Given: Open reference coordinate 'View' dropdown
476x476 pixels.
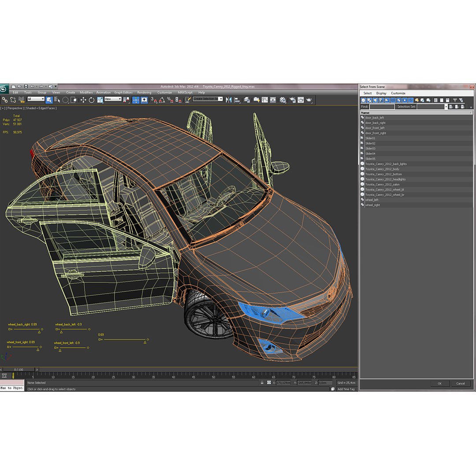Looking at the screenshot, I should [x=113, y=99].
